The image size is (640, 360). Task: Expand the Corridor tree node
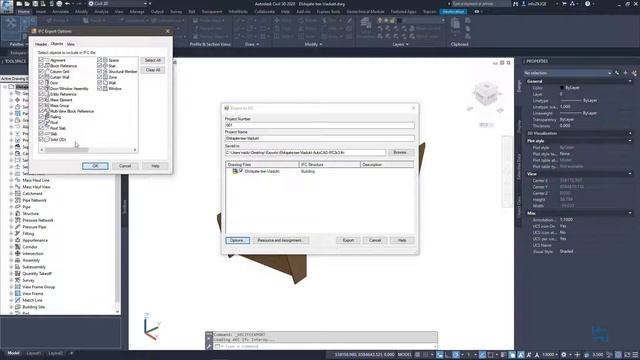(11, 247)
